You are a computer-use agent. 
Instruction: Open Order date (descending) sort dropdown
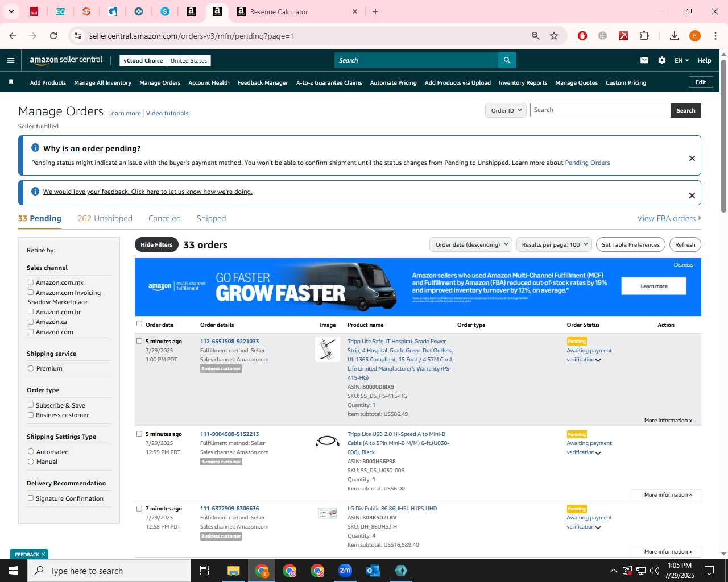[x=471, y=245]
